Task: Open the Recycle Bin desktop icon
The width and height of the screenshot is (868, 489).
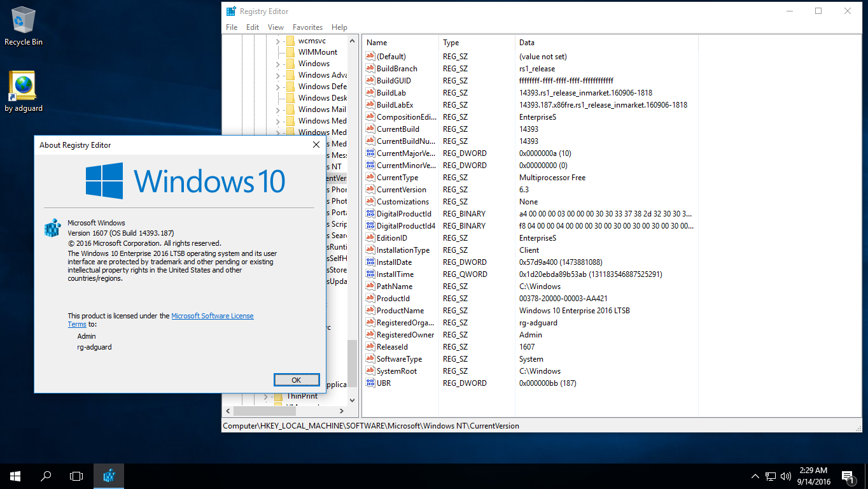Action: point(24,26)
